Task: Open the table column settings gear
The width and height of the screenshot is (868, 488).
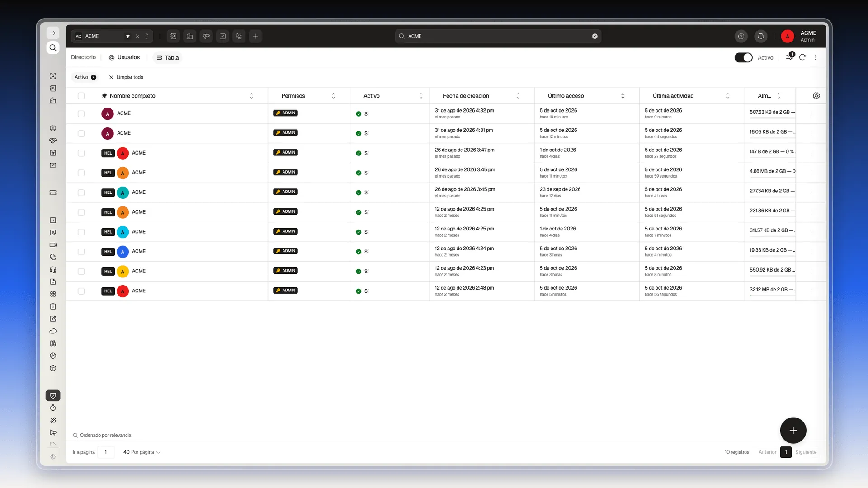Action: coord(816,96)
